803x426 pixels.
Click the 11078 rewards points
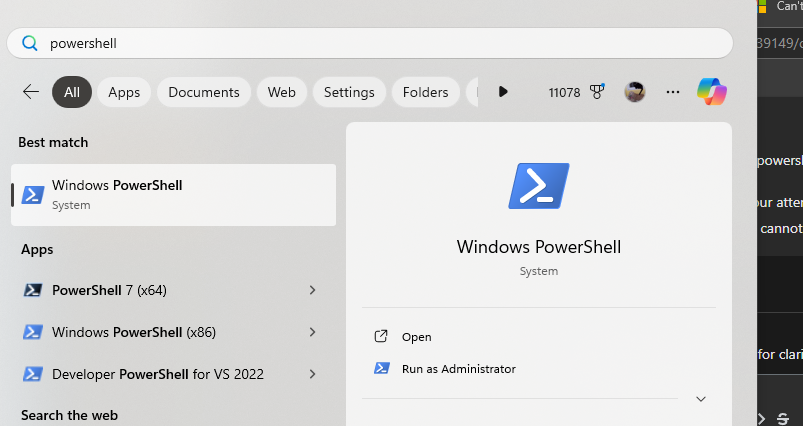564,93
